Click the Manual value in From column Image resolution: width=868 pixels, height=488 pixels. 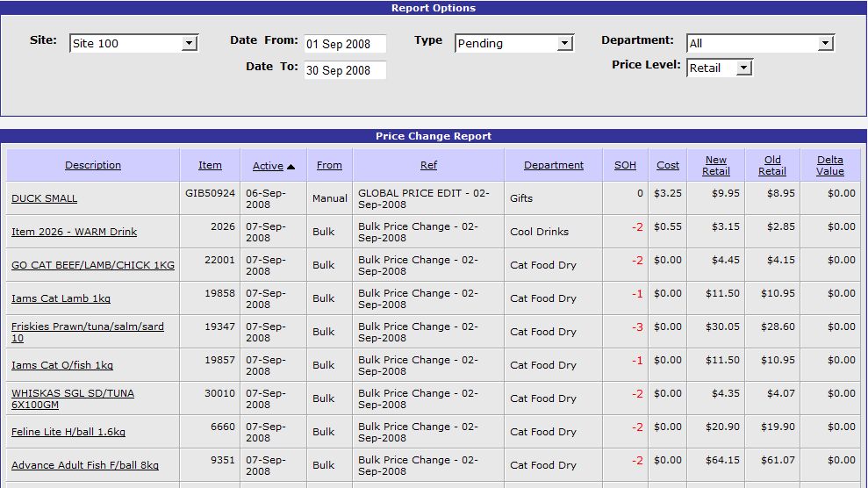tap(330, 198)
